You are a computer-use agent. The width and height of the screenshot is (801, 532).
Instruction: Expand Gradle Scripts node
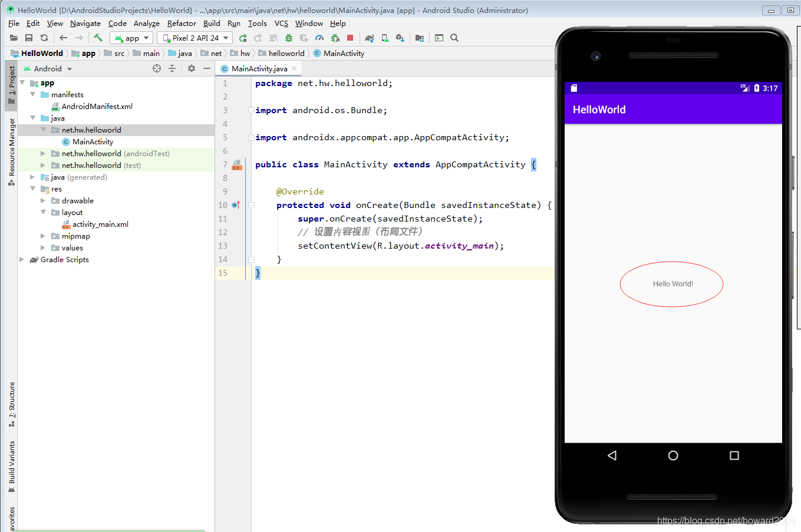point(22,259)
